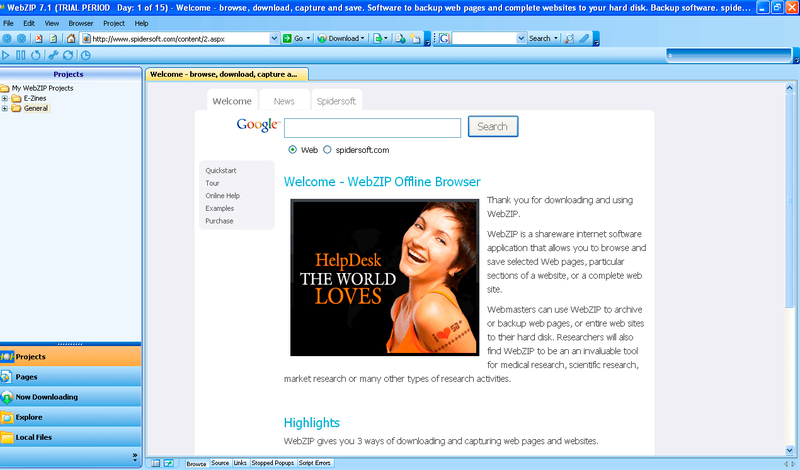Click the update refresh project icon
Screen dimensions: 800x470
point(68,55)
